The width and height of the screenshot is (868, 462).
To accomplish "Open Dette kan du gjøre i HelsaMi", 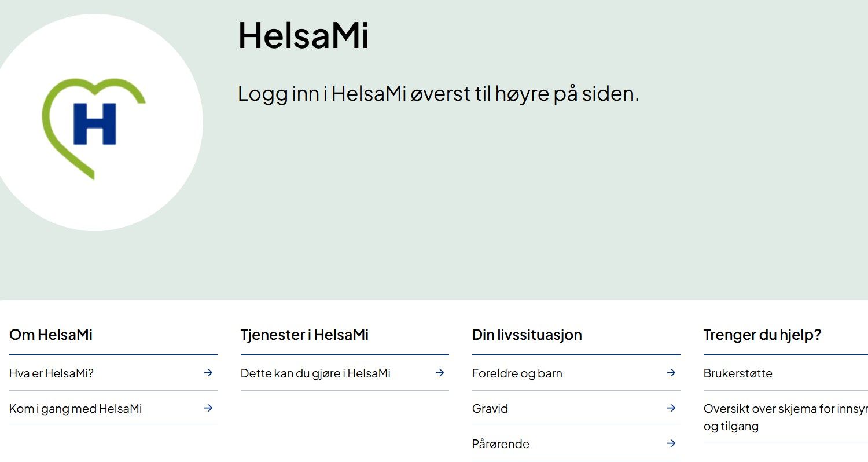I will [315, 373].
